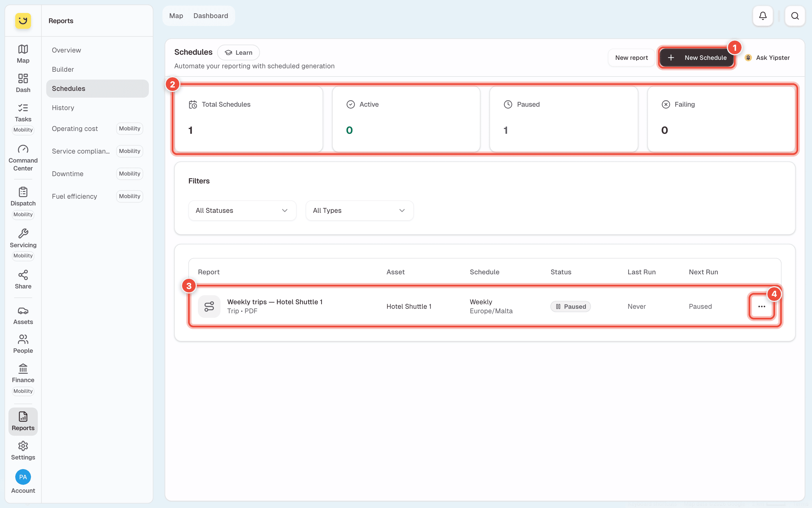
Task: Click the 'Hotel Shuttle 1' asset cell
Action: pyautogui.click(x=409, y=306)
